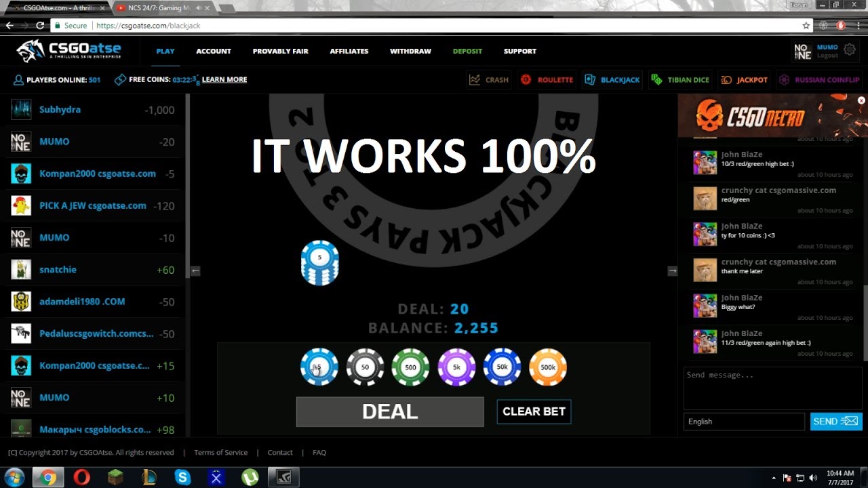
Task: Reload the page in the browser
Action: click(x=40, y=25)
